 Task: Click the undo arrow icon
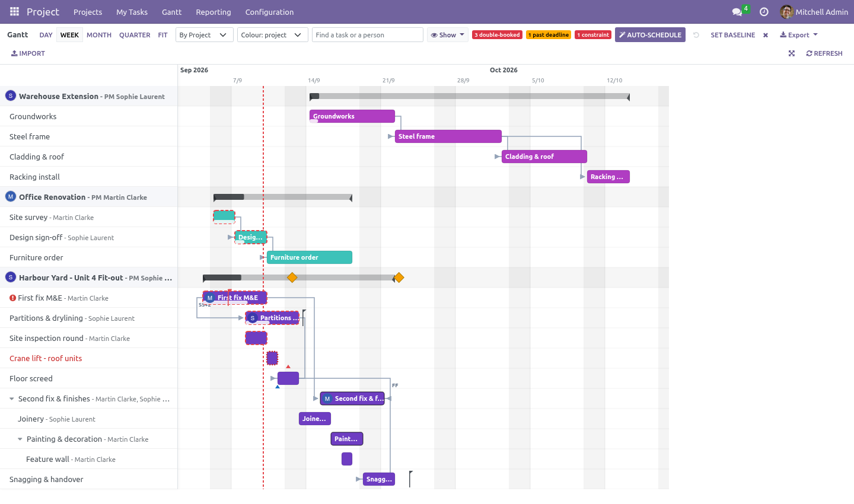tap(696, 35)
